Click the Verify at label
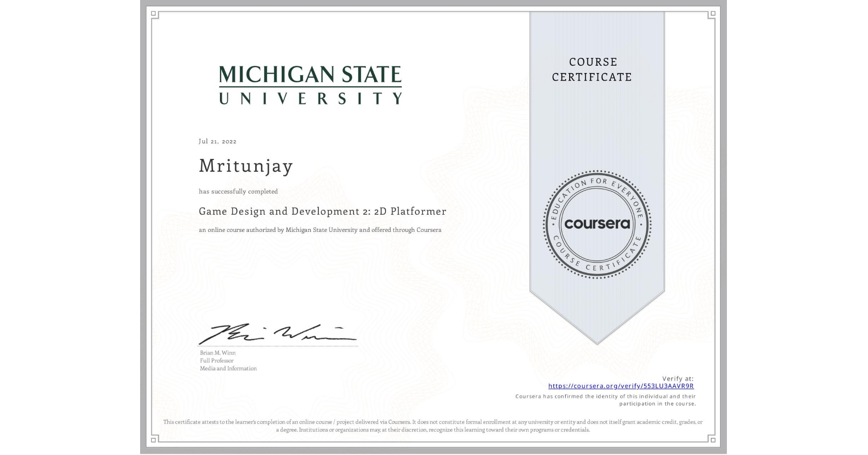The height and width of the screenshot is (455, 868). (x=678, y=378)
